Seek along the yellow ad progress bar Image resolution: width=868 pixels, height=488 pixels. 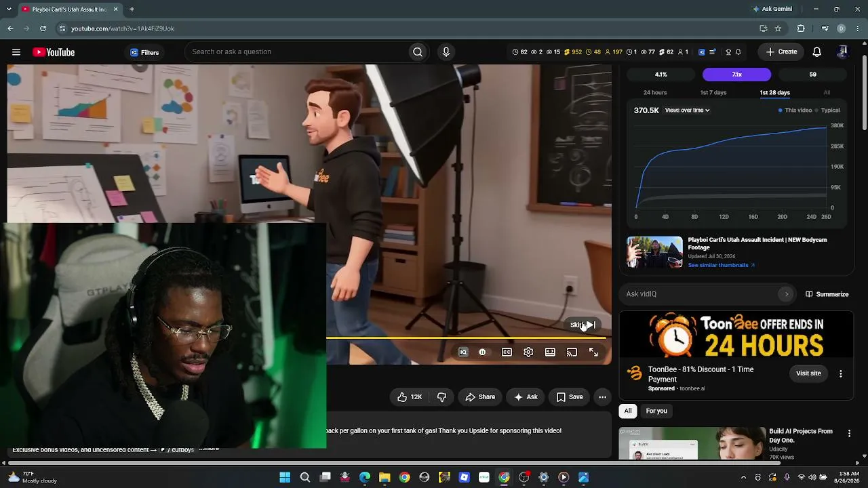(466, 338)
